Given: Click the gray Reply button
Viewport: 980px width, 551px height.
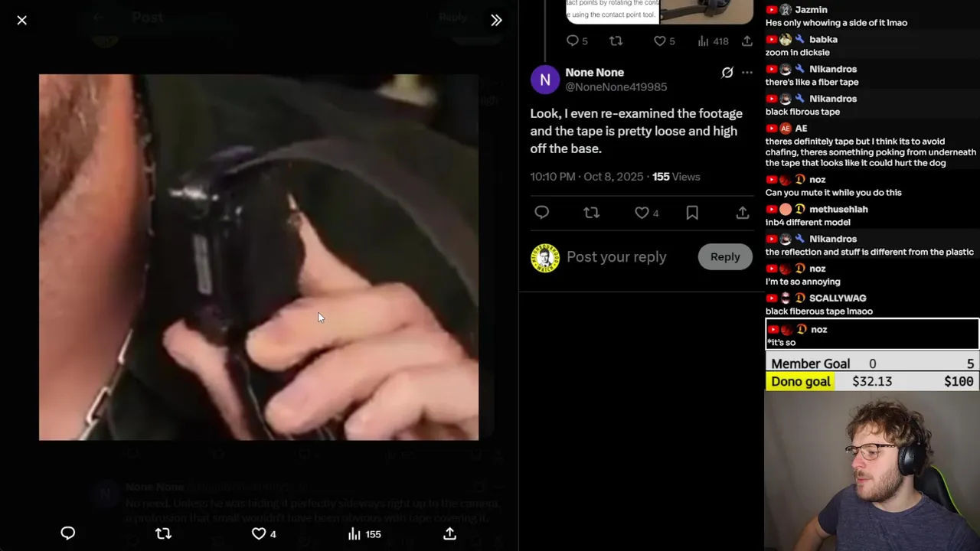Looking at the screenshot, I should coord(725,257).
